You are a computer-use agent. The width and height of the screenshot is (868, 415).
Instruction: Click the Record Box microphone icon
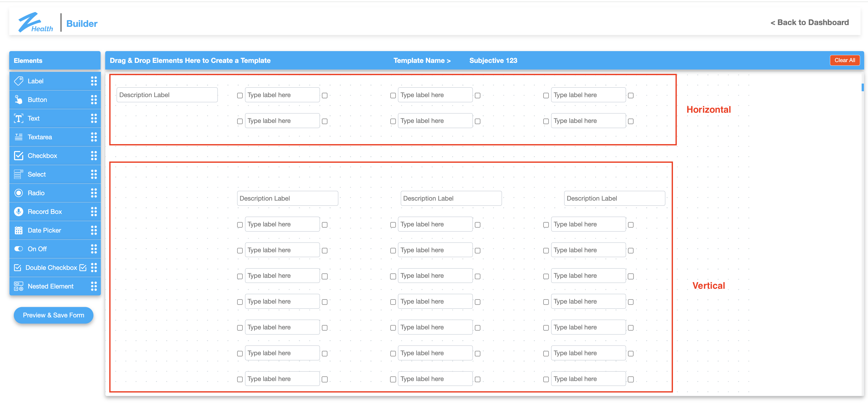click(19, 212)
